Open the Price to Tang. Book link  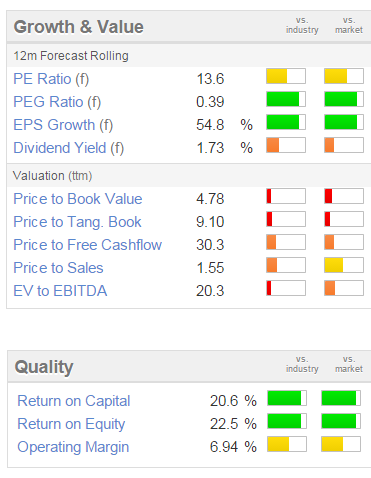pos(77,222)
